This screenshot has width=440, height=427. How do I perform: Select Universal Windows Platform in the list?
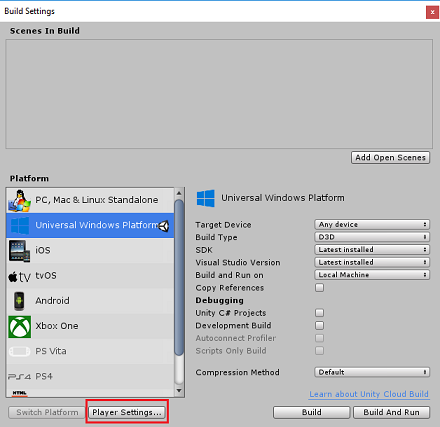click(x=90, y=225)
